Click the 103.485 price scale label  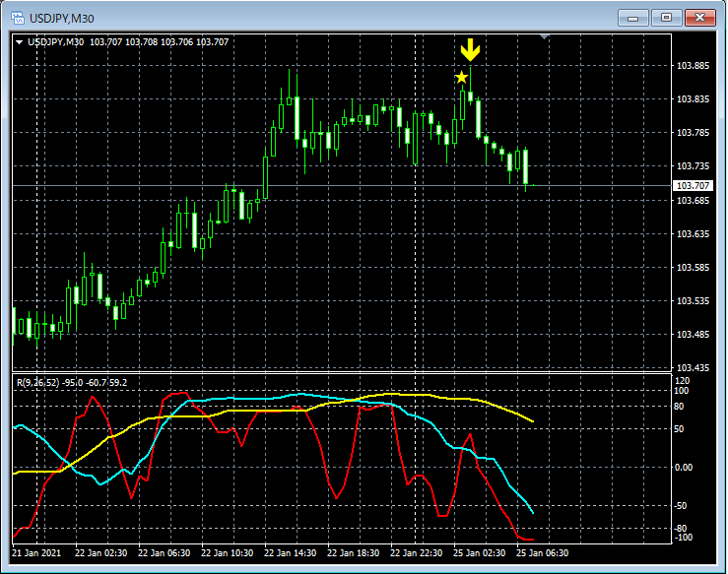(693, 335)
